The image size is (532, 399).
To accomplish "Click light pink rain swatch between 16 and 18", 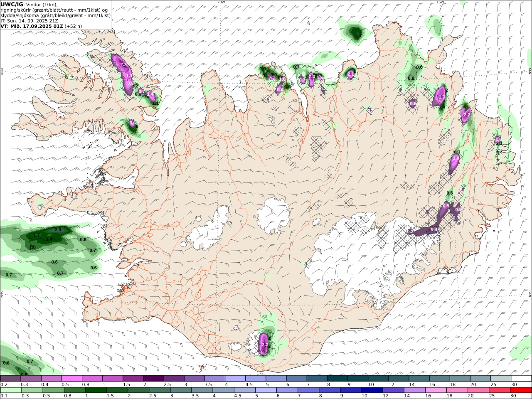I will pos(436,390).
